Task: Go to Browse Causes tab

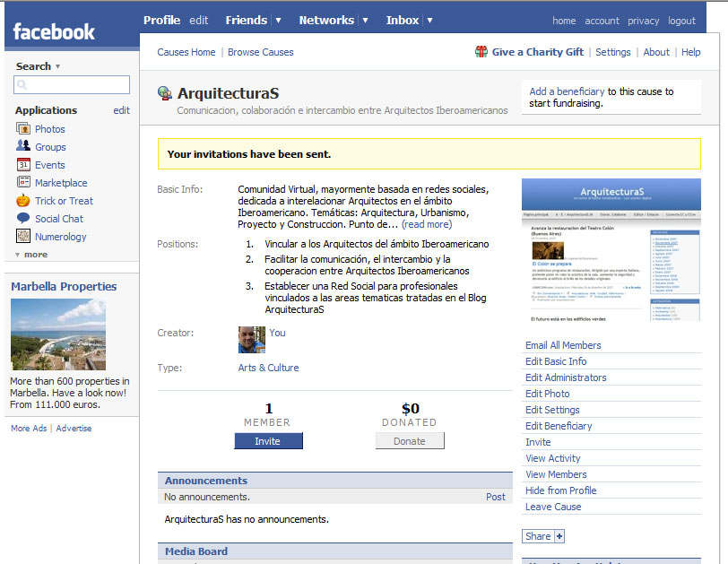Action: (260, 52)
